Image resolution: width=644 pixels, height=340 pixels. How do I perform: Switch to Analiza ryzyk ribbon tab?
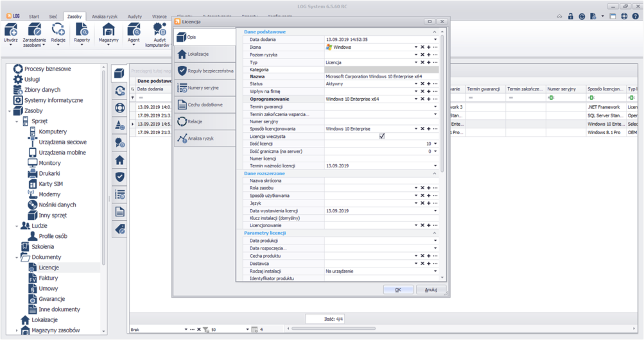click(x=104, y=17)
